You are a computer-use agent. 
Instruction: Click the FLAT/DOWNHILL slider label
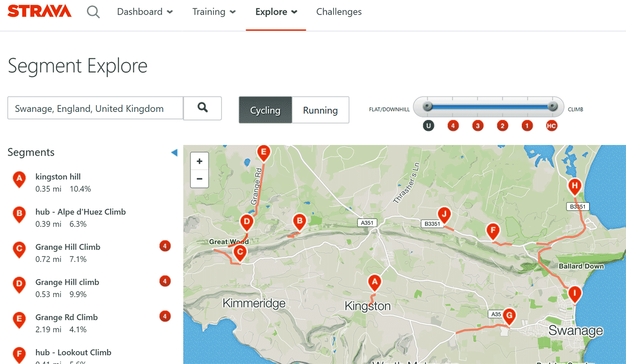(389, 109)
